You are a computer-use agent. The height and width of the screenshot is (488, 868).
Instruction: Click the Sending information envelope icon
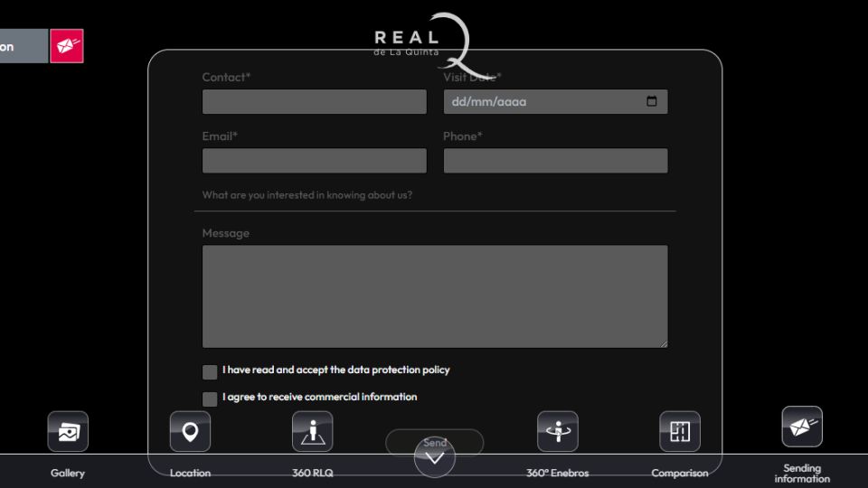[x=802, y=427]
